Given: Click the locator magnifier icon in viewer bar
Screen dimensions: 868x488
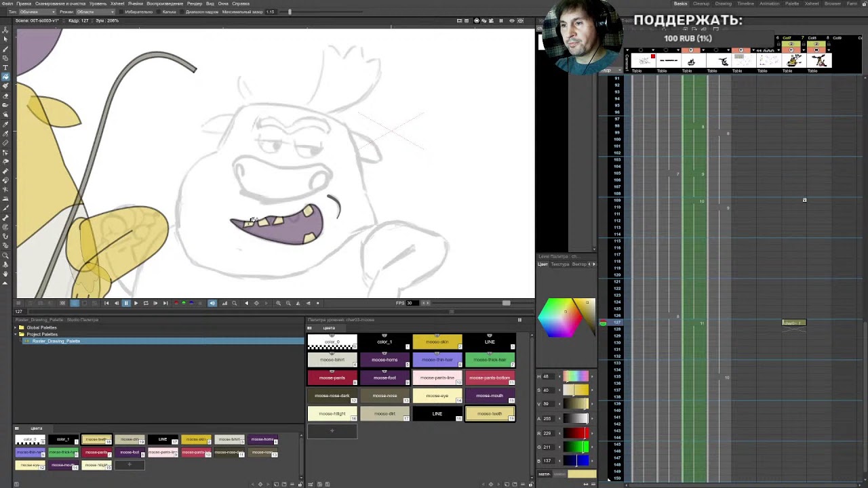Looking at the screenshot, I should (235, 303).
